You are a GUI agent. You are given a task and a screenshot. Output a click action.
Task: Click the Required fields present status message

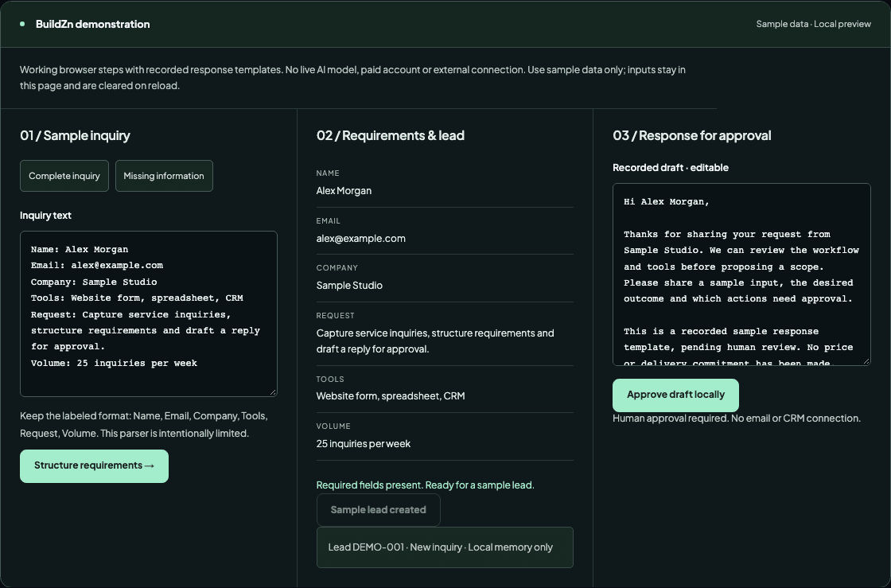tap(425, 485)
